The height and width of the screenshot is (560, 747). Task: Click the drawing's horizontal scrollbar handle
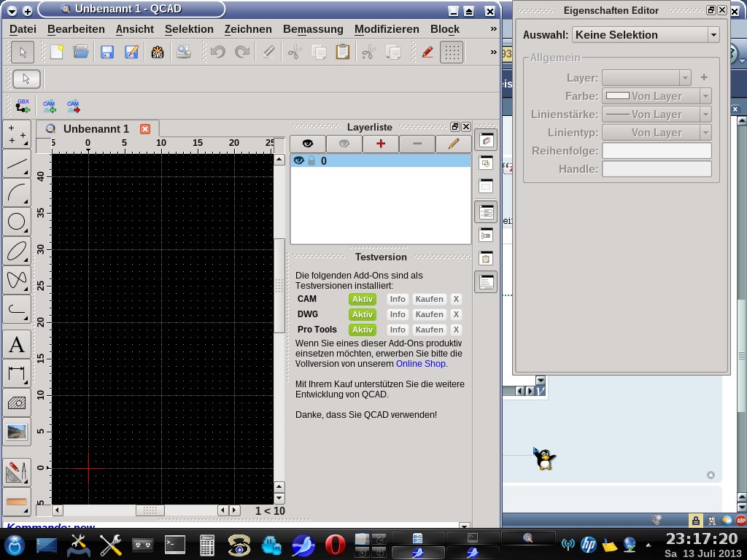click(x=150, y=510)
